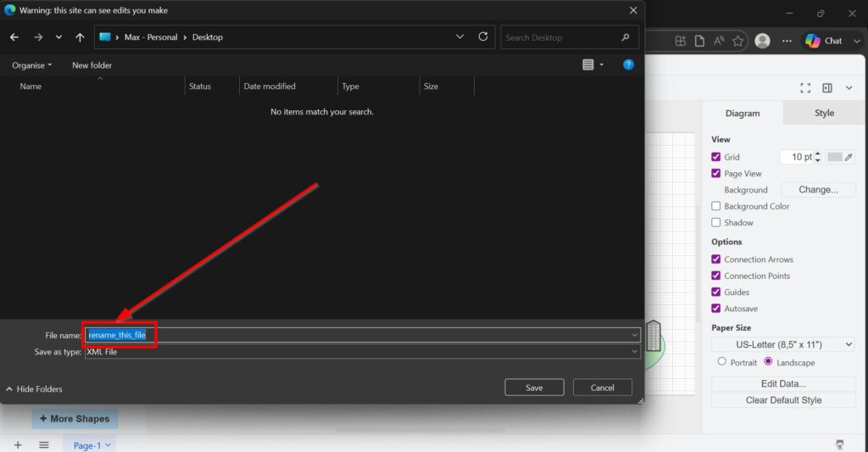The height and width of the screenshot is (452, 868).
Task: Select Portrait orientation
Action: tap(722, 361)
